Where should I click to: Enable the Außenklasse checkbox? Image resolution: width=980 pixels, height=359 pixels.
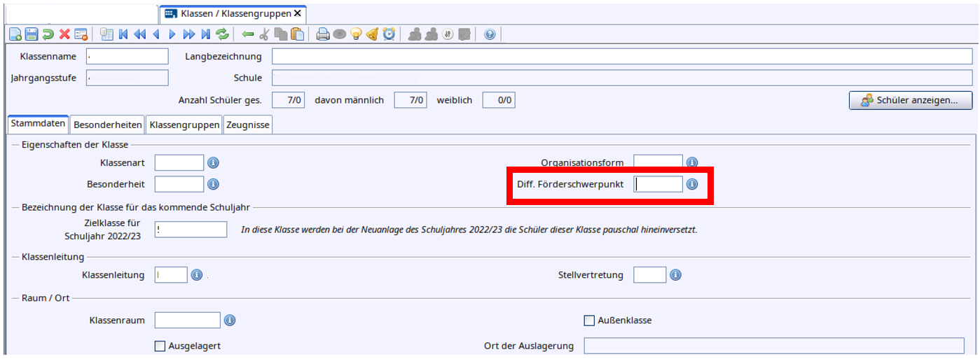point(589,321)
